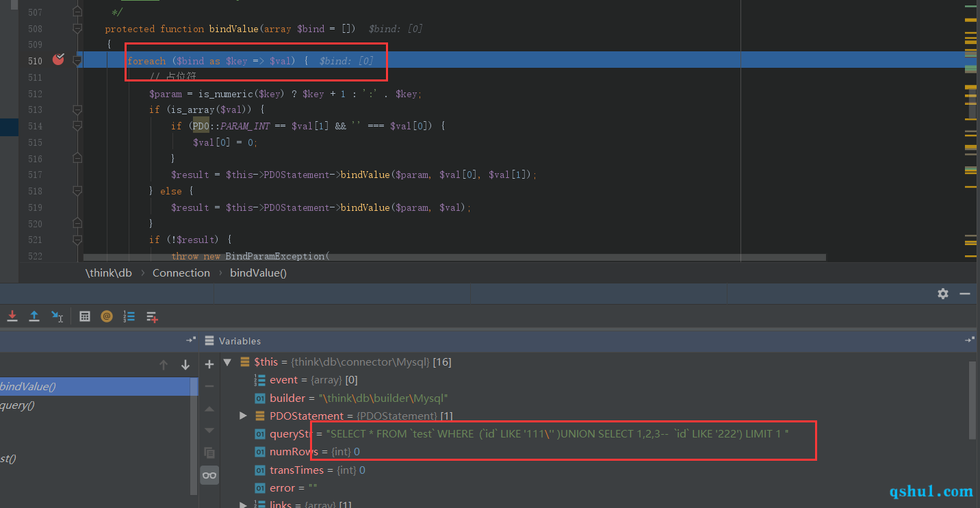Click 'throw new BindParamException(' on line 522
980x508 pixels.
coord(250,256)
